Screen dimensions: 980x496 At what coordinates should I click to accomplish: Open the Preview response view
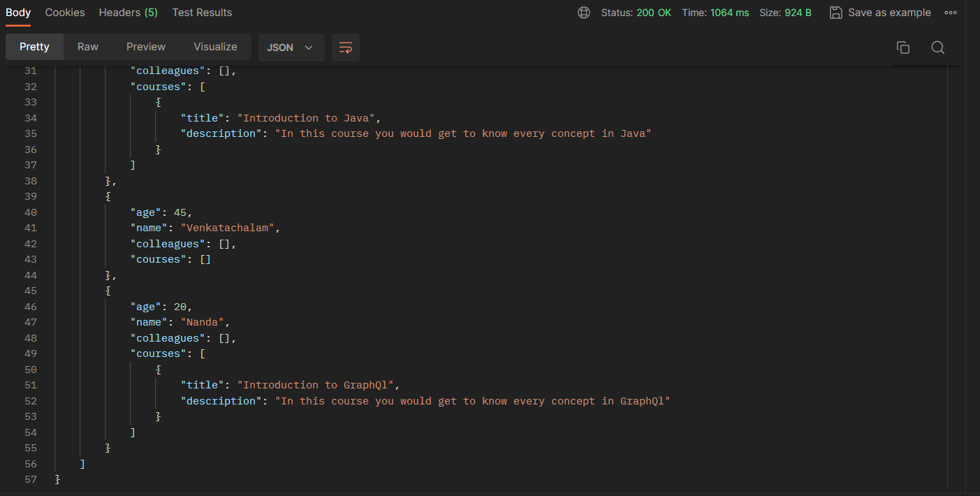pos(145,46)
